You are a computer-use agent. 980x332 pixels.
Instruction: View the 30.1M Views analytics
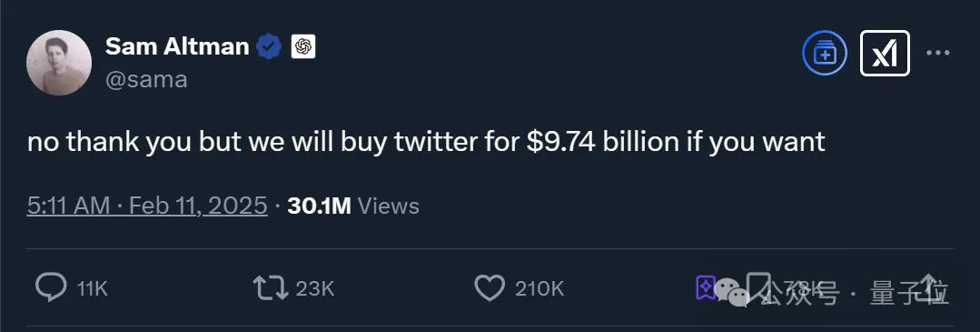[353, 206]
